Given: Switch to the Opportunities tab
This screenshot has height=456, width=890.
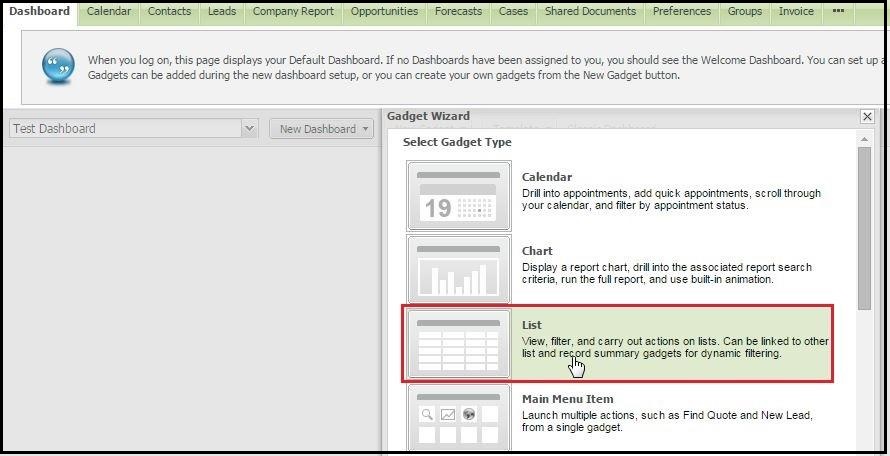Looking at the screenshot, I should click(x=385, y=12).
